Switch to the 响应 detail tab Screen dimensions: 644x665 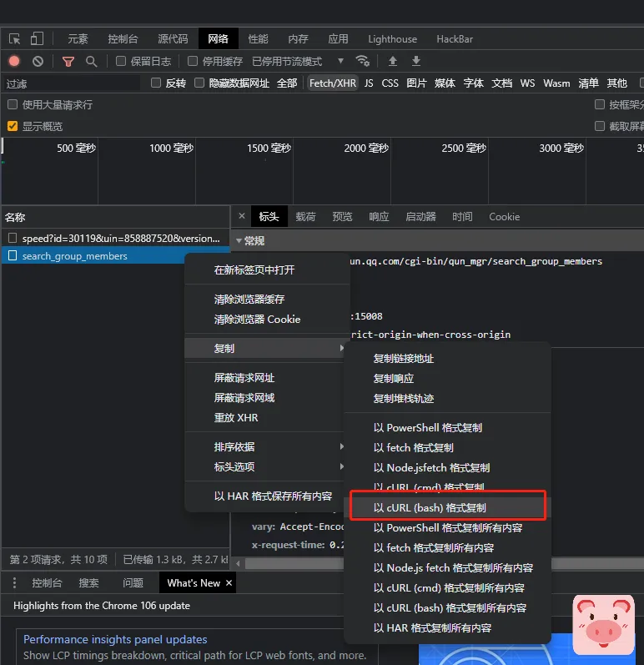click(x=379, y=217)
